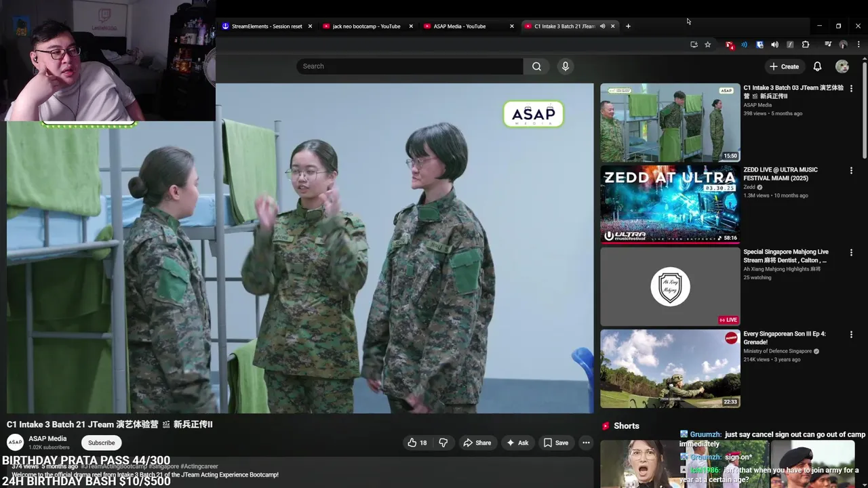Close the StreamElements tab

[310, 26]
